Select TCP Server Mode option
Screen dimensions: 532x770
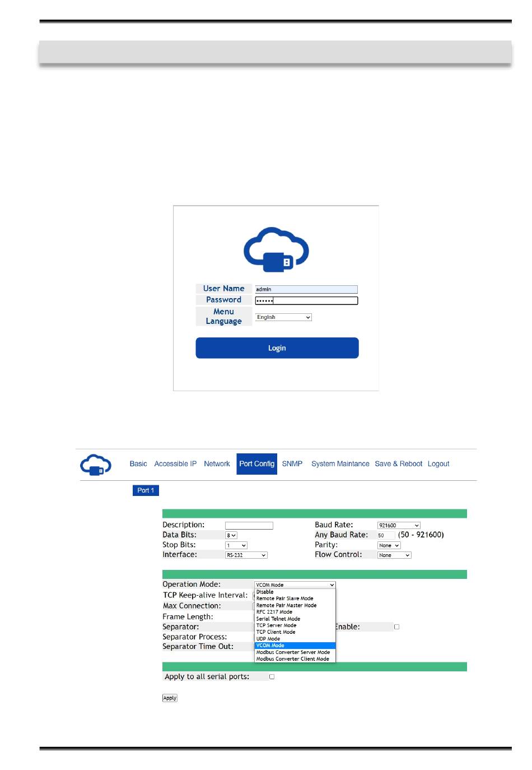coord(295,625)
